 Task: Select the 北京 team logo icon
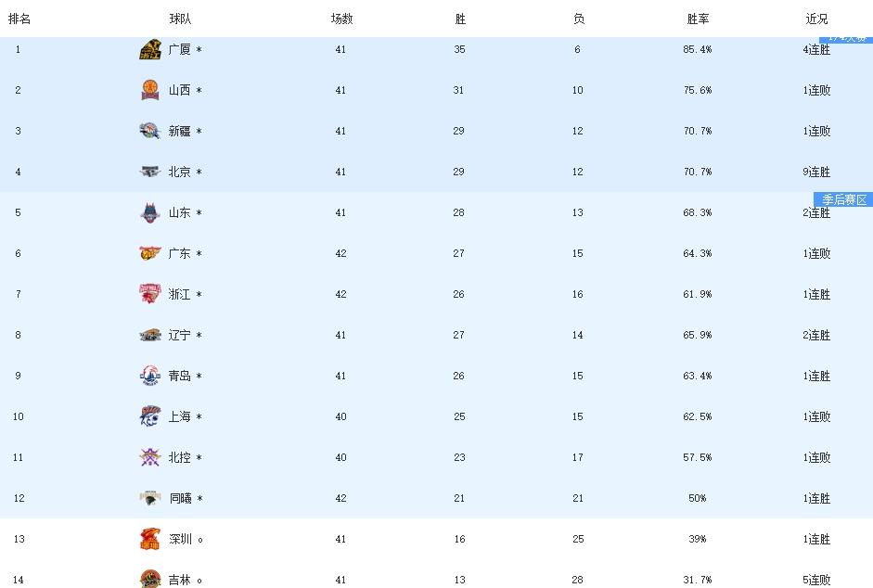click(150, 172)
